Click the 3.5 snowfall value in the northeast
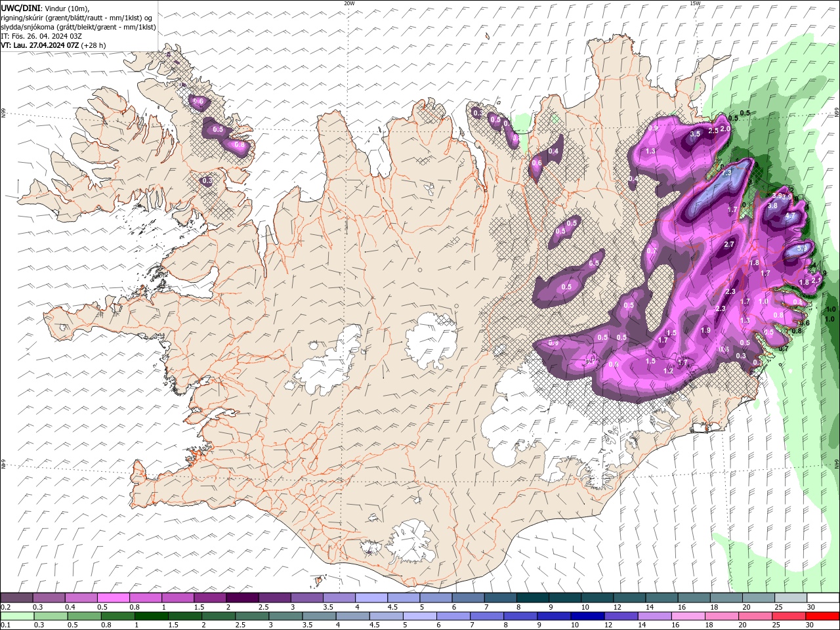Image resolution: width=840 pixels, height=630 pixels. (696, 133)
